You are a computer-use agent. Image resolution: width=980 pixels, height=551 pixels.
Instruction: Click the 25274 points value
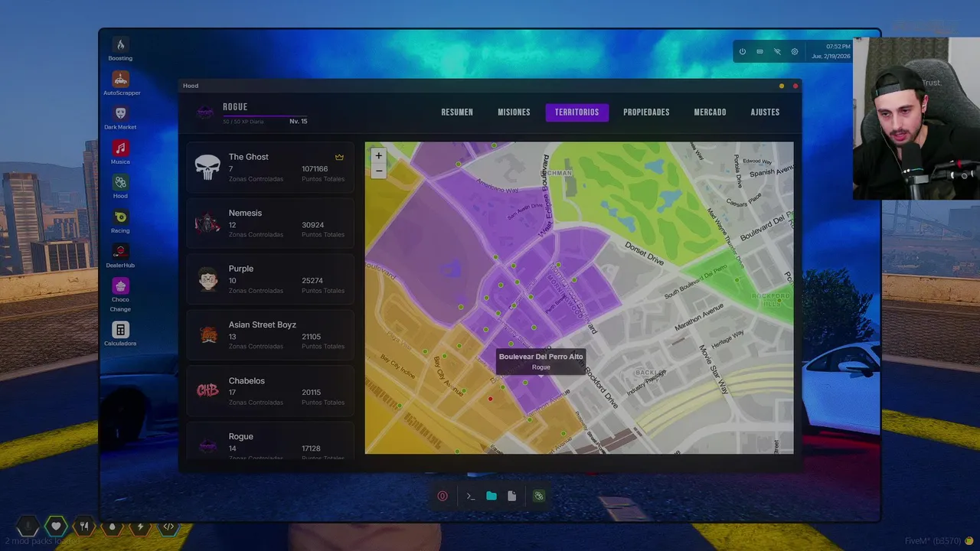312,281
